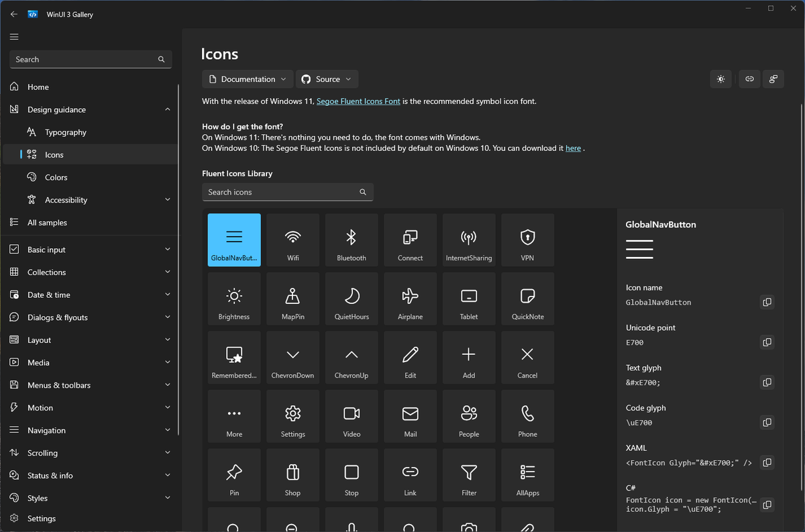This screenshot has width=805, height=532.
Task: Open the 'here' download link
Action: [x=574, y=148]
